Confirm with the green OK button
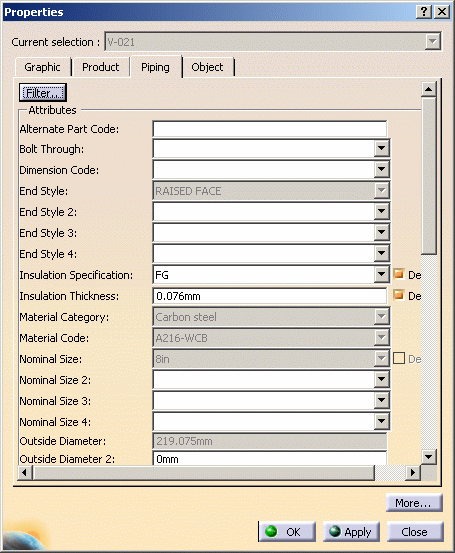Viewport: 455px width, 553px height. click(287, 531)
